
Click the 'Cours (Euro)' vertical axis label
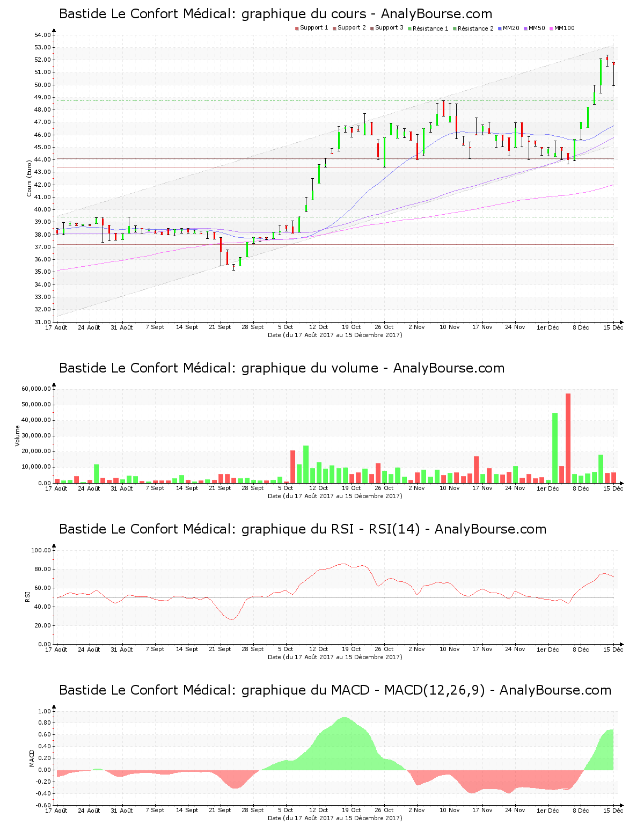point(29,178)
